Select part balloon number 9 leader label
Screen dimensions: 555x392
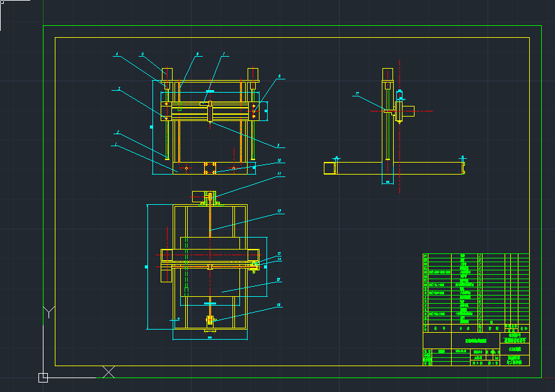[x=278, y=146]
